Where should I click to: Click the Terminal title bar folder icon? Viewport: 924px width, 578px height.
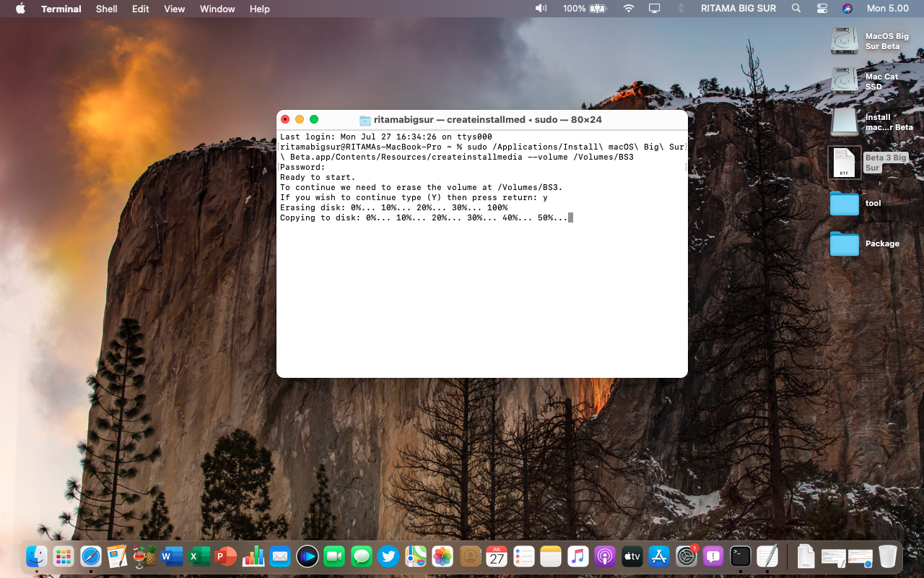click(365, 120)
